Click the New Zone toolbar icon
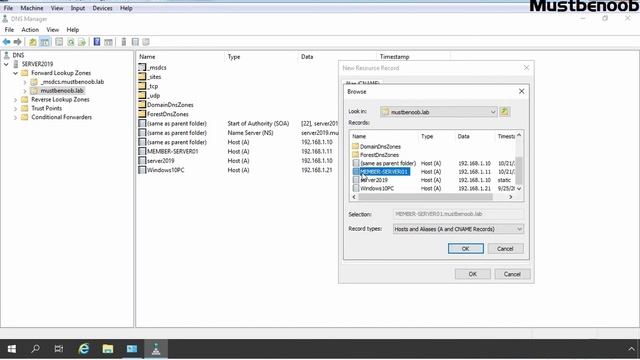640x360 pixels. [135, 42]
